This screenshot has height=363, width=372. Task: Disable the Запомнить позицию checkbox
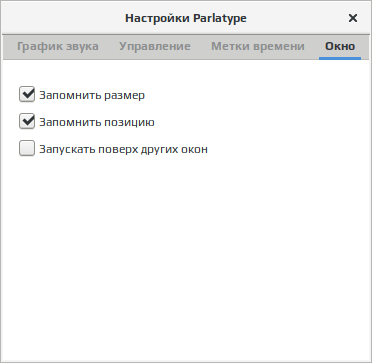[27, 122]
